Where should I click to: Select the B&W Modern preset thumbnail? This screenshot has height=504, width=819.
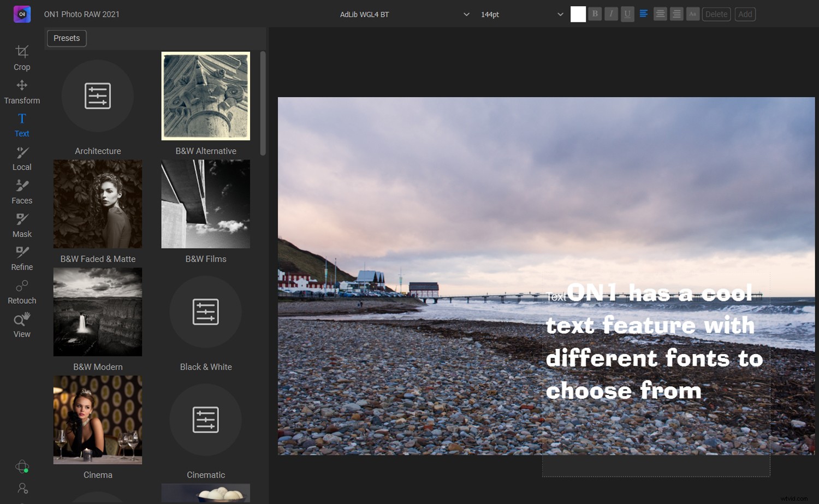(x=97, y=312)
